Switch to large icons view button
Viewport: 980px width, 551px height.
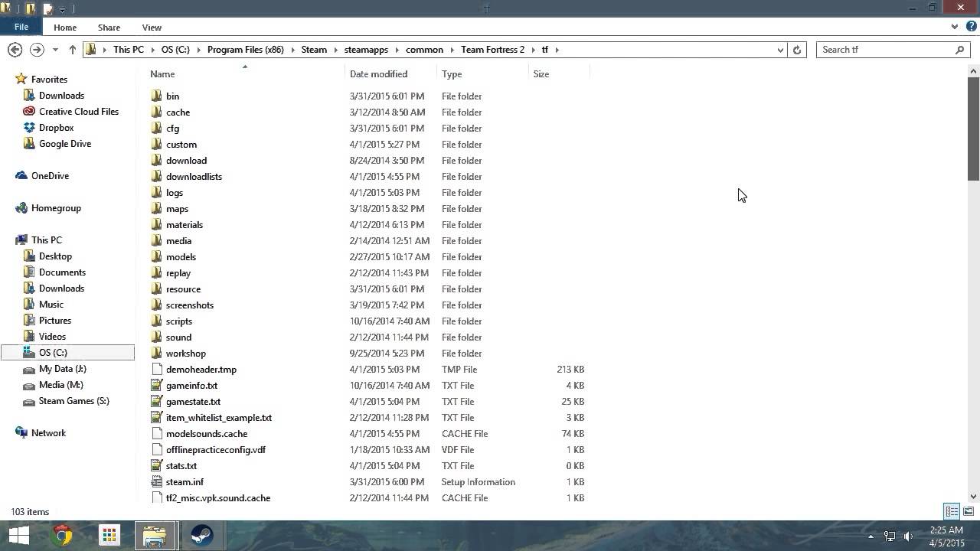click(x=968, y=511)
